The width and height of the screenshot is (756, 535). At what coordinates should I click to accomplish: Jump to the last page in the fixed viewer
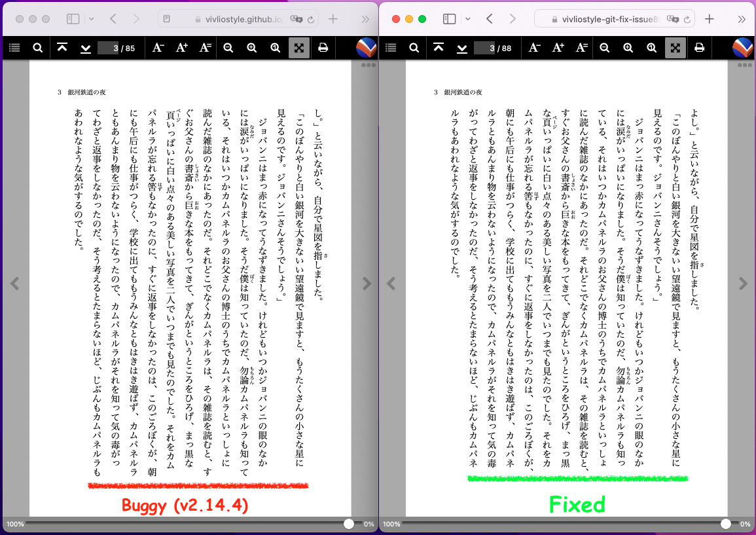click(461, 47)
